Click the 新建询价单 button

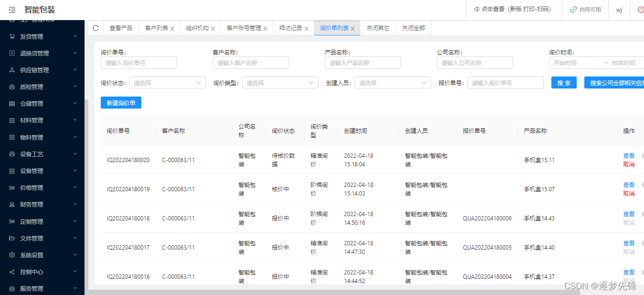121,103
